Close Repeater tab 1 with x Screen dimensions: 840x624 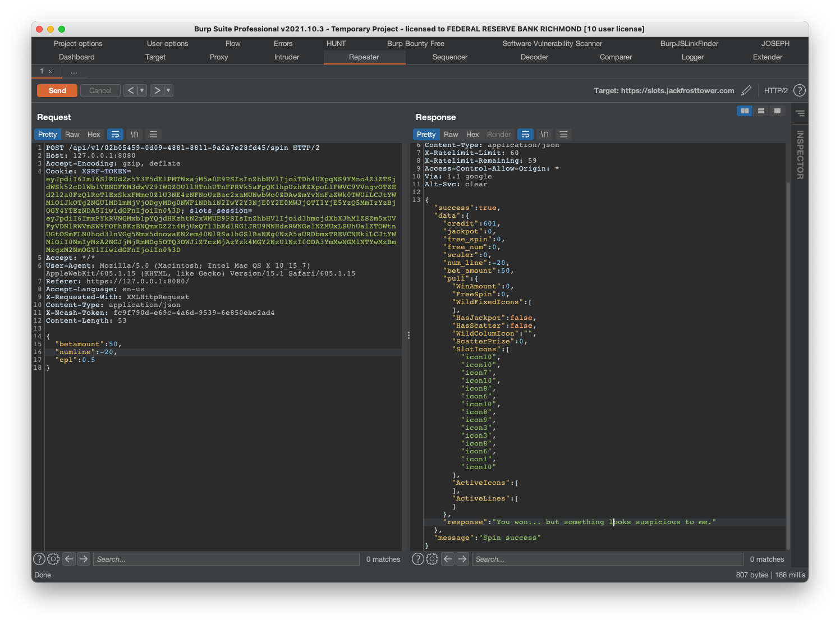click(51, 71)
